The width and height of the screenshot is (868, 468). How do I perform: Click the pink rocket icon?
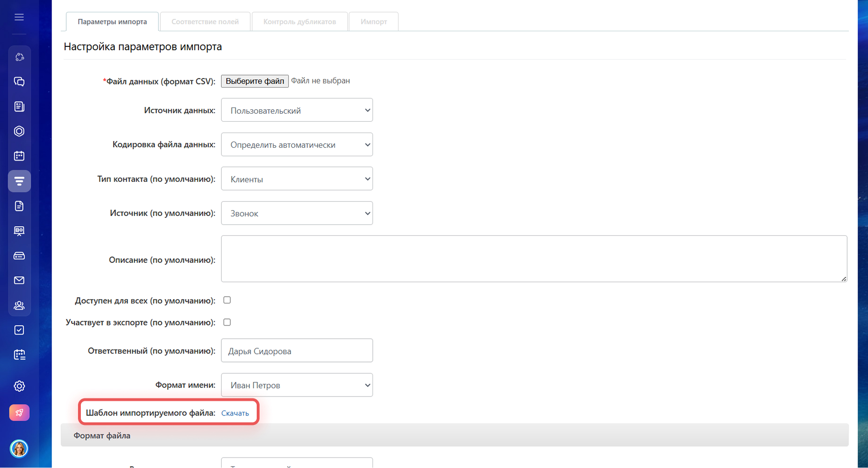(19, 413)
